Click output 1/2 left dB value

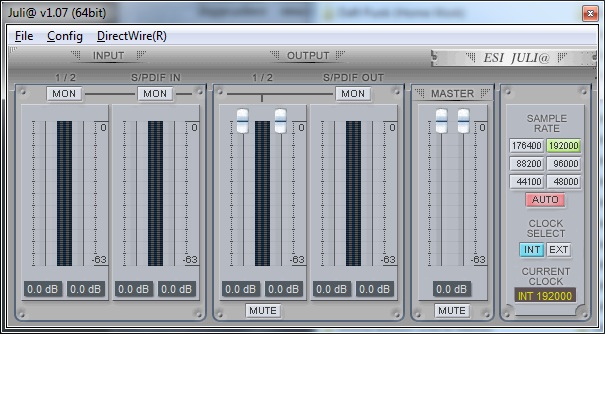point(240,289)
